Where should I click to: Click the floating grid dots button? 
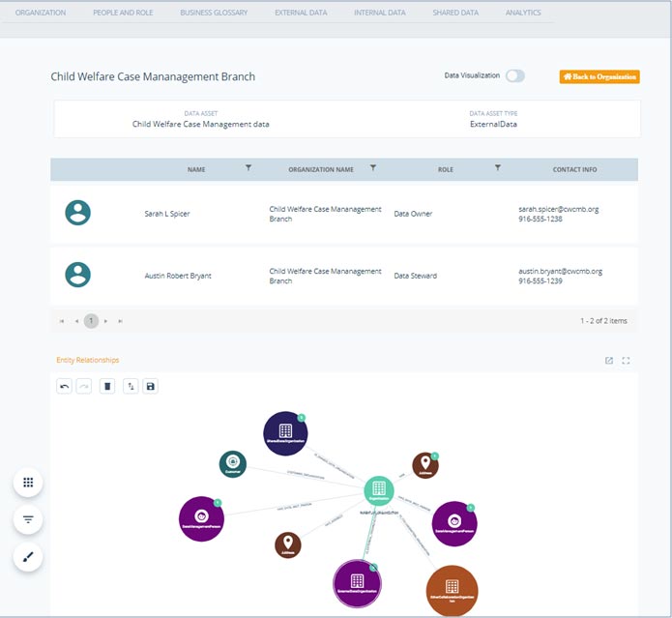[28, 483]
